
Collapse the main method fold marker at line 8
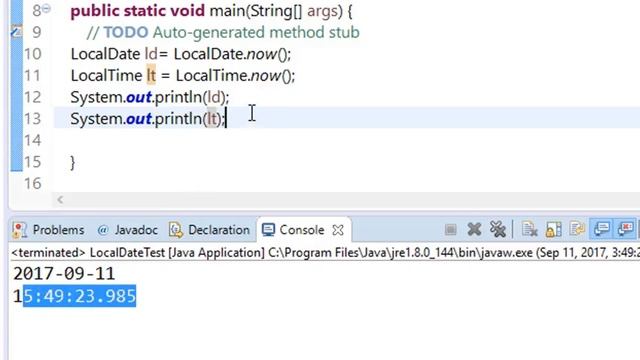click(47, 8)
